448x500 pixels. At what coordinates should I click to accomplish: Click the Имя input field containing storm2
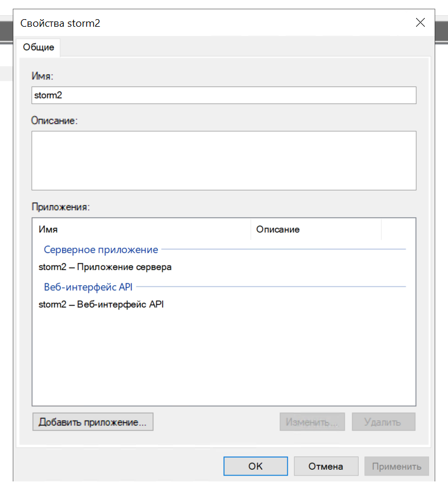coord(223,95)
